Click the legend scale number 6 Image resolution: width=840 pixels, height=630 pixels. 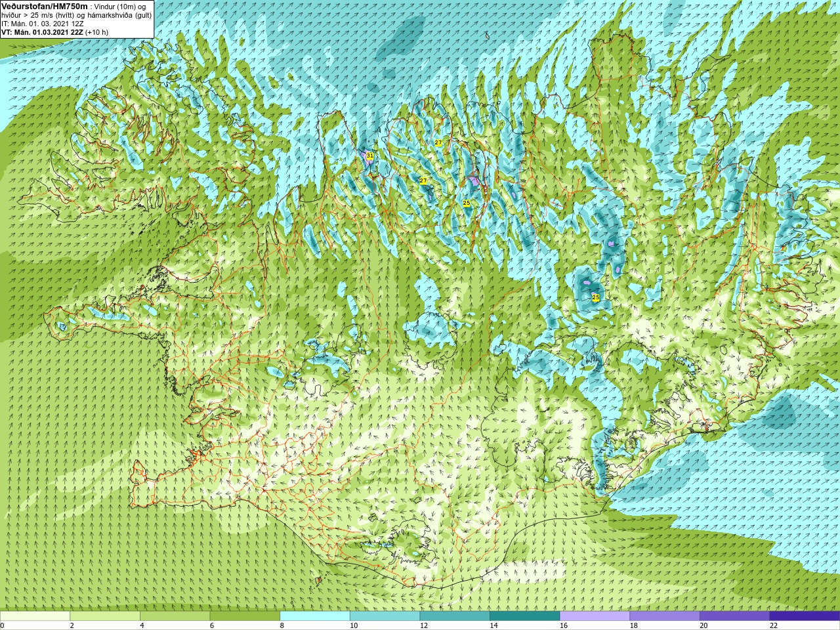coord(212,625)
